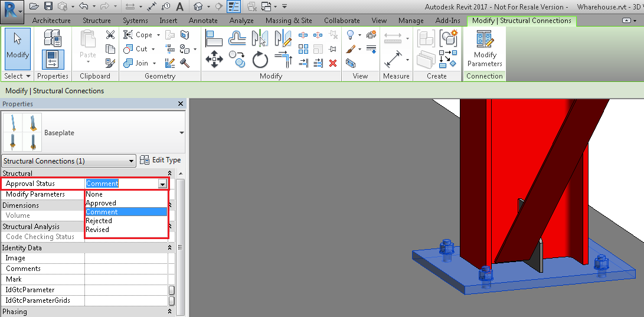This screenshot has height=317, width=644.
Task: Select the Array tool
Action: pyautogui.click(x=303, y=49)
